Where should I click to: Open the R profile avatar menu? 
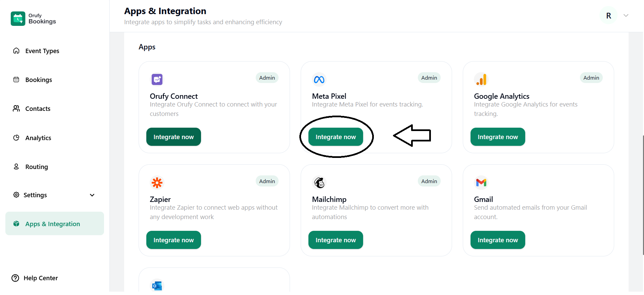click(x=608, y=16)
